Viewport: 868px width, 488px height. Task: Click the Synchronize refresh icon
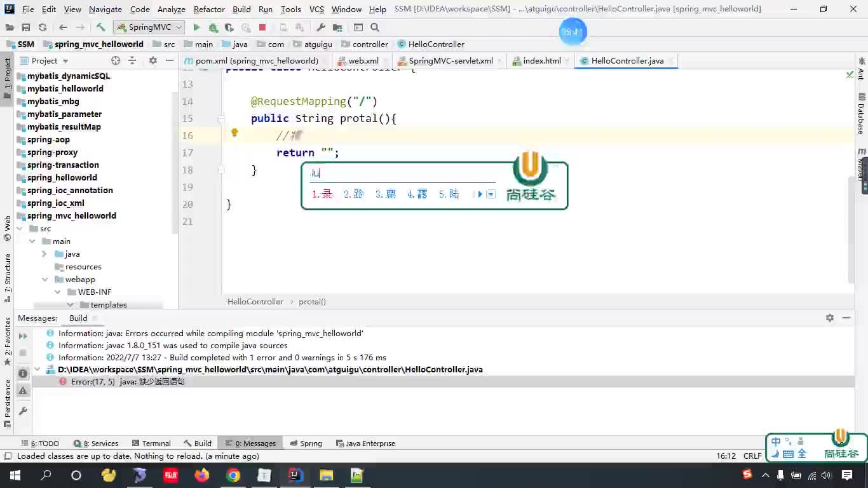pos(43,27)
